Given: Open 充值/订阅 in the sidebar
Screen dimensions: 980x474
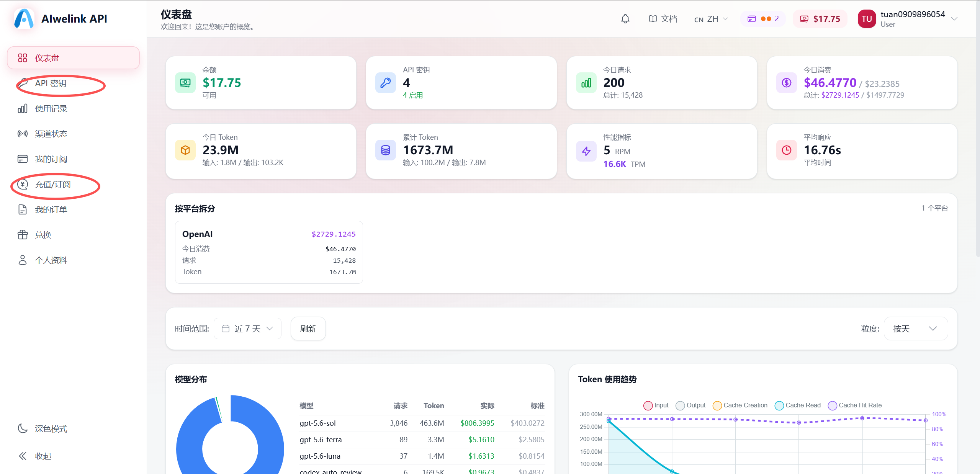Looking at the screenshot, I should [73, 184].
